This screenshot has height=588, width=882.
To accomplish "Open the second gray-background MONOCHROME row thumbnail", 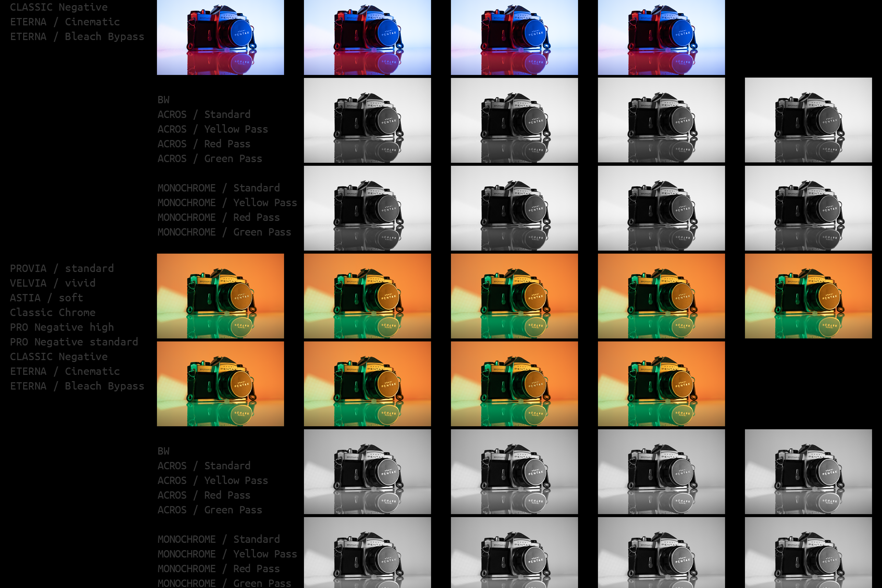I will (514, 553).
